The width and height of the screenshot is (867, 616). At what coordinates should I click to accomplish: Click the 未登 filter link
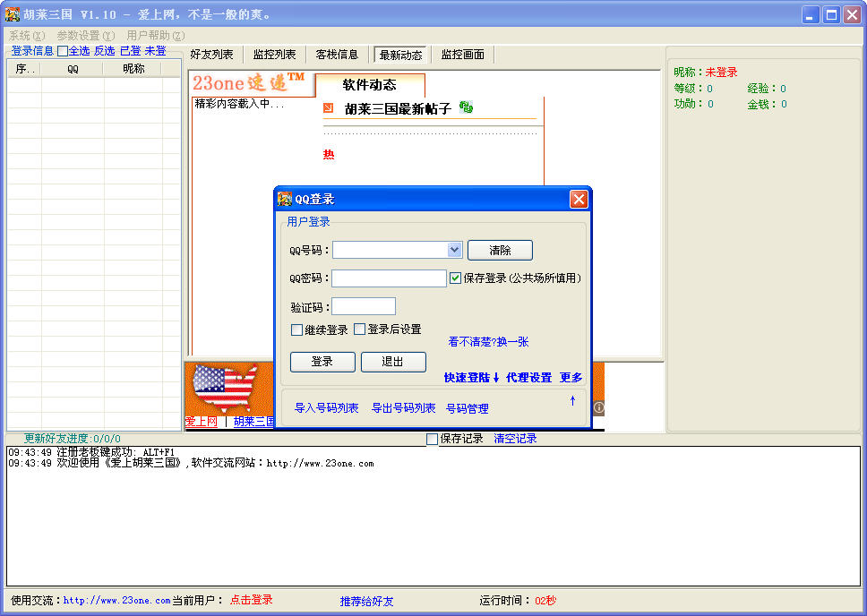tap(155, 51)
